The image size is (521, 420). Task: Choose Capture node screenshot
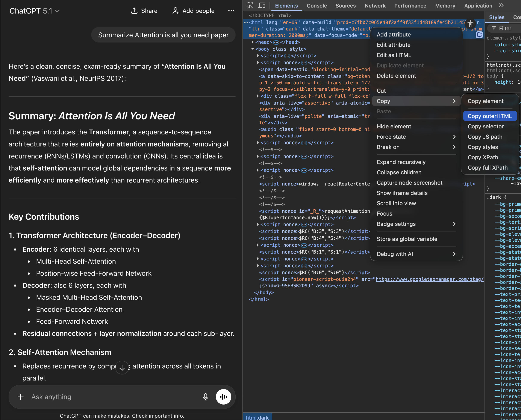click(x=410, y=183)
